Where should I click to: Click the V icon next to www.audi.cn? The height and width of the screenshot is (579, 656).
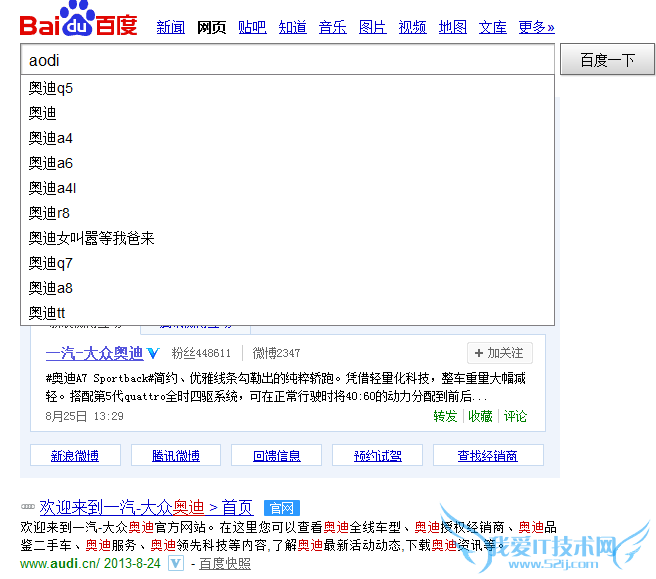[176, 564]
